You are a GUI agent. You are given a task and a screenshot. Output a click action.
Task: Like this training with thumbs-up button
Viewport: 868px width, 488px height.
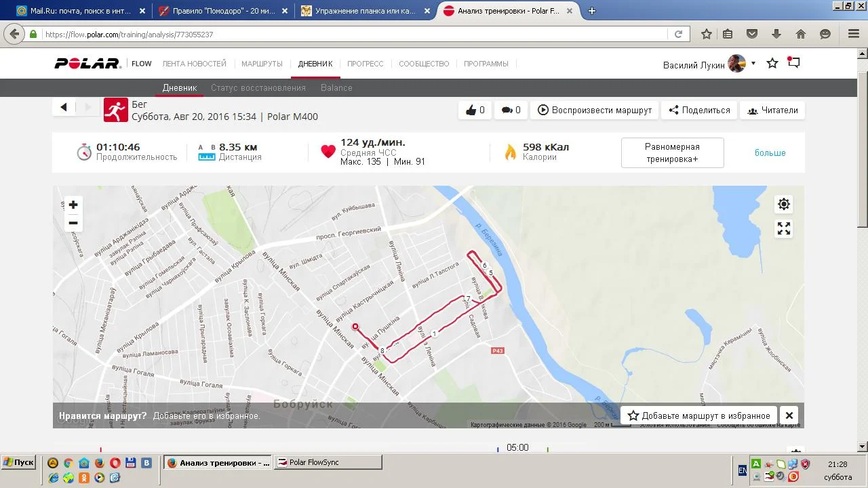[475, 110]
